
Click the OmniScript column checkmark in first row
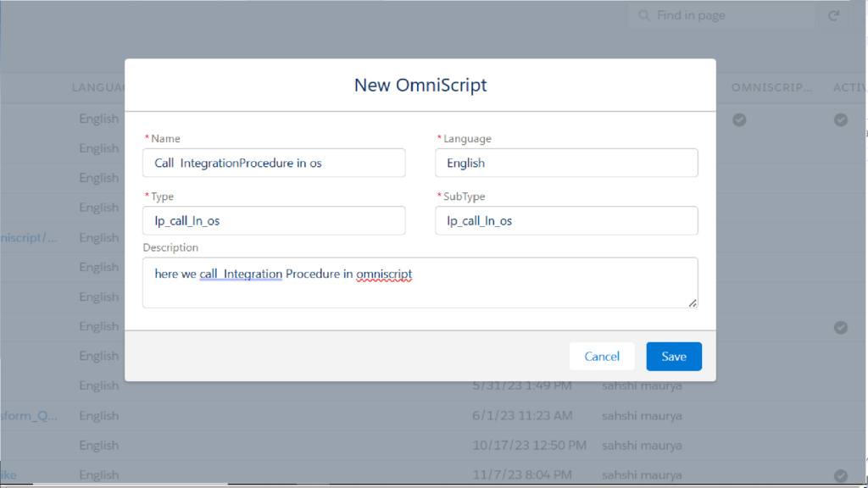(x=739, y=119)
